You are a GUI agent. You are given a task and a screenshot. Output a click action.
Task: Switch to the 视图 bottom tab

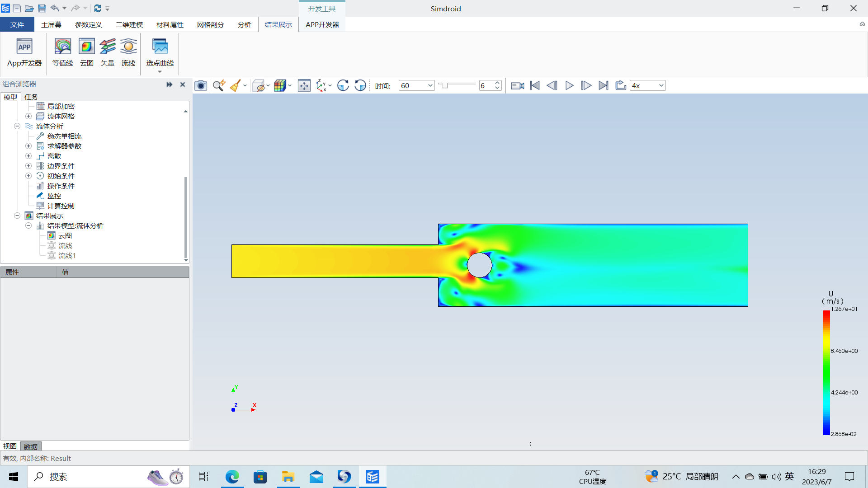tap(10, 446)
